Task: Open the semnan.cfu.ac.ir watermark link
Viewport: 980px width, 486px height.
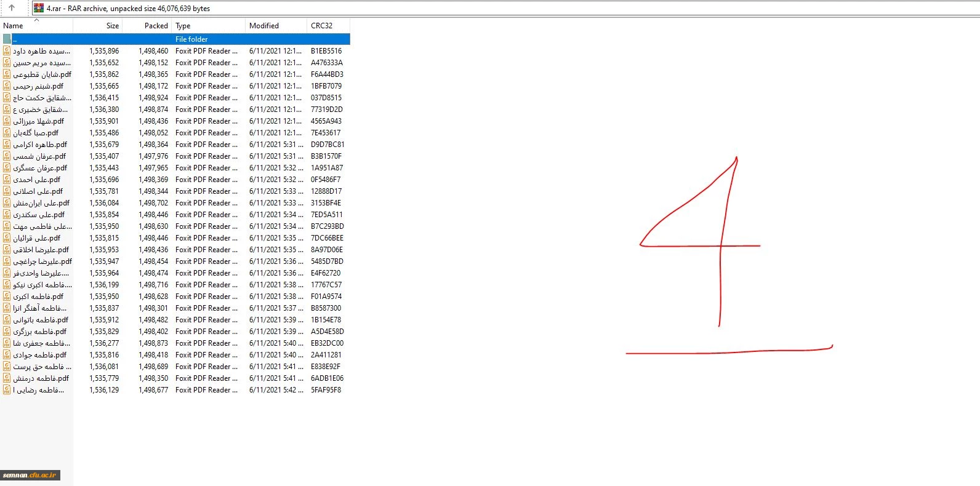Action: (x=30, y=475)
